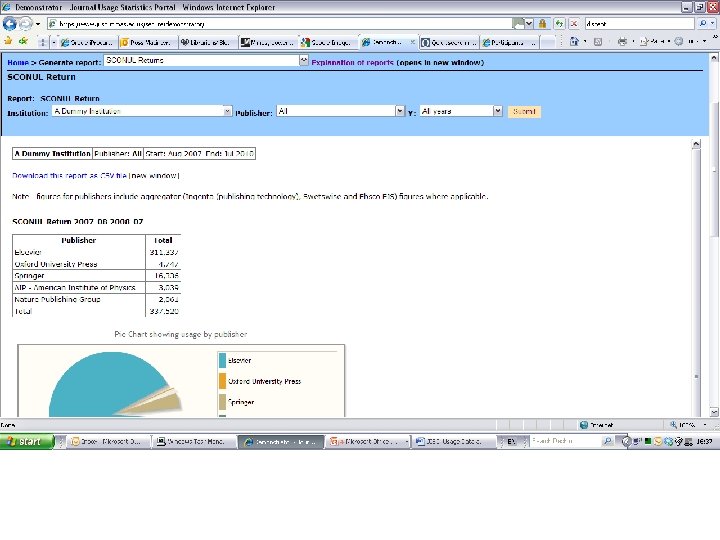Click the Add to Favorites icon
The width and height of the screenshot is (720, 540).
pos(23,42)
